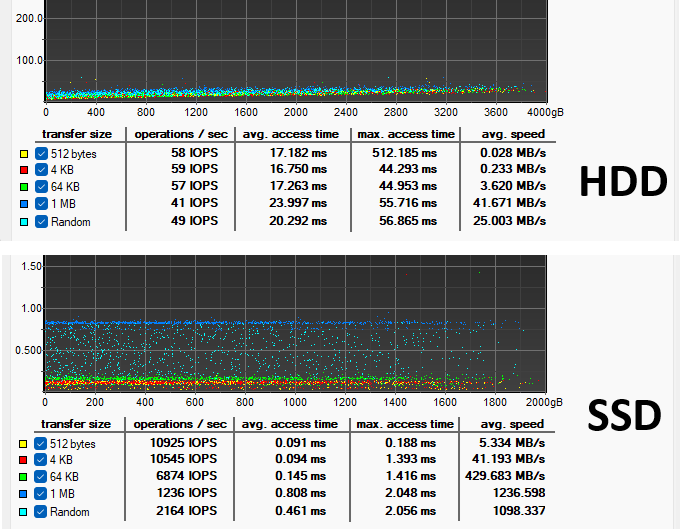Click the blue 1 MB swatch in HDD panel
The image size is (680, 529).
pos(24,204)
